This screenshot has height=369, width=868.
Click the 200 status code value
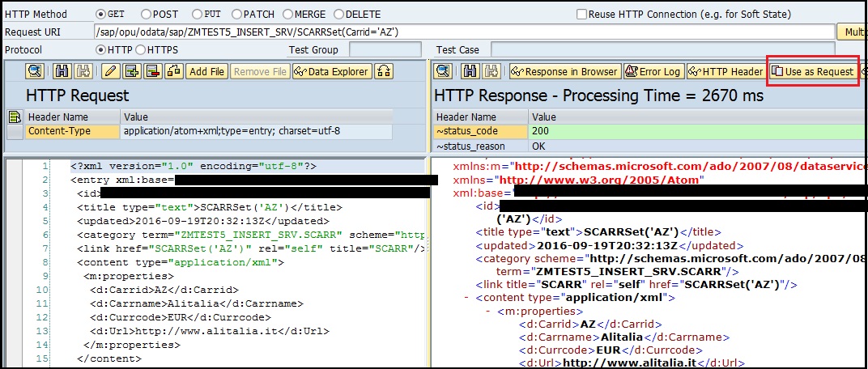click(x=697, y=131)
